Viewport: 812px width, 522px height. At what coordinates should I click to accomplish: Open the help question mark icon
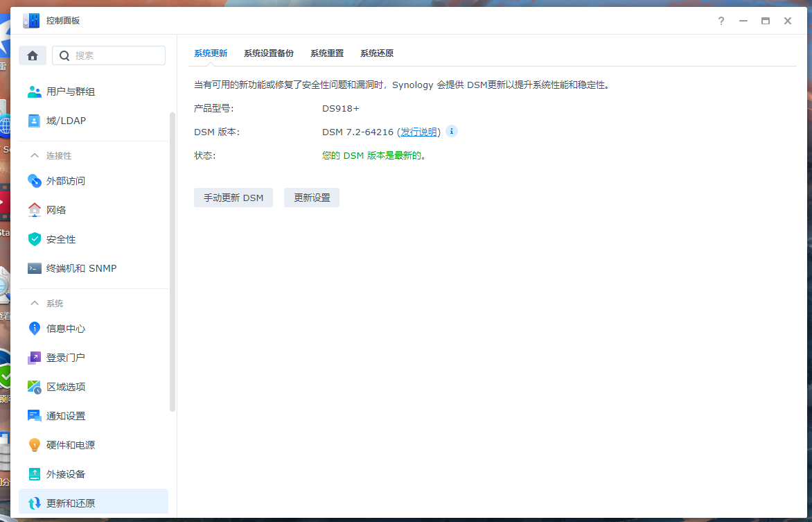click(x=721, y=21)
